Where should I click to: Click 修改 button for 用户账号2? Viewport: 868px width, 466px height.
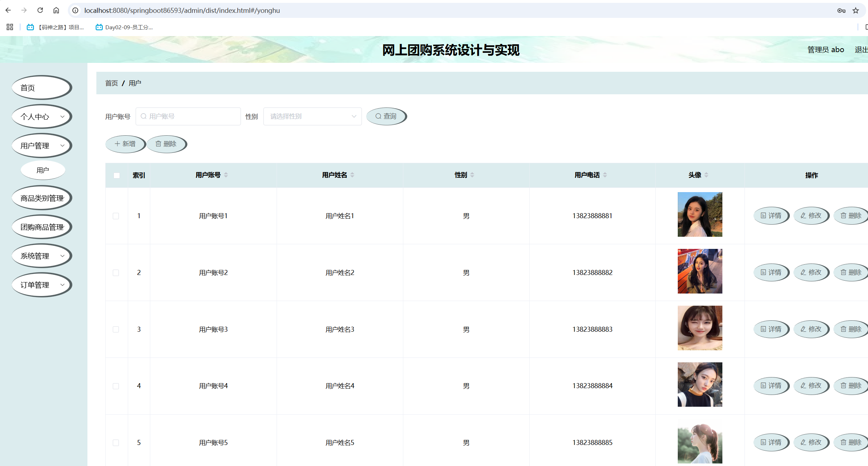click(x=811, y=272)
